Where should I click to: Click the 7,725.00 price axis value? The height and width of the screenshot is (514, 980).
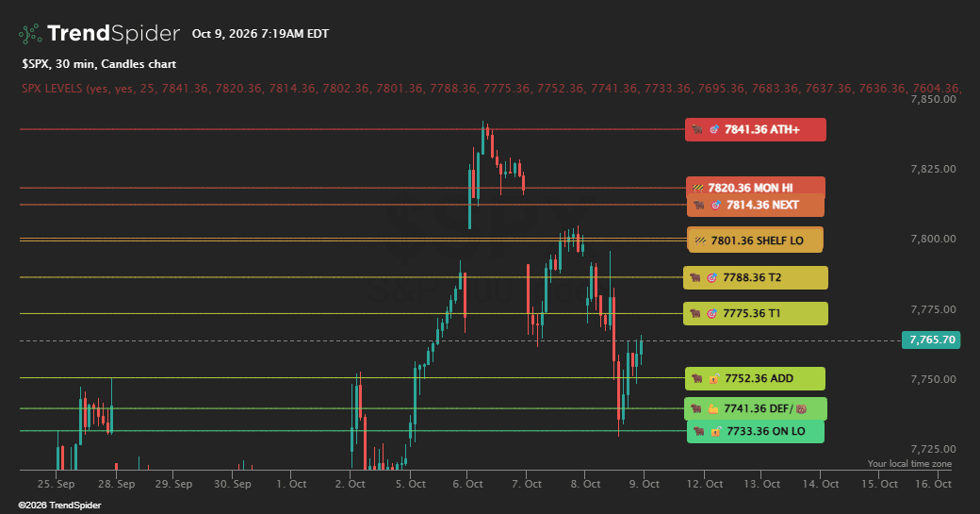tap(933, 449)
